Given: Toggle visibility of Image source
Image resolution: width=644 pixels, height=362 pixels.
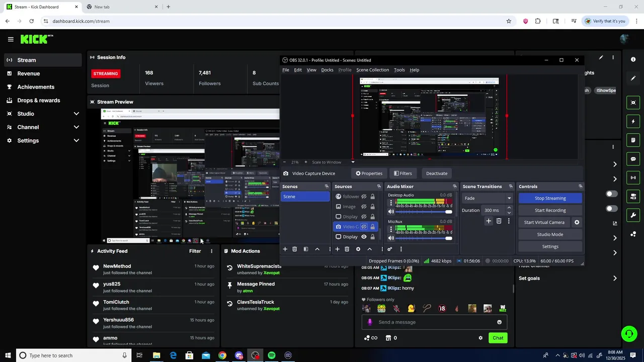Looking at the screenshot, I should (x=364, y=207).
